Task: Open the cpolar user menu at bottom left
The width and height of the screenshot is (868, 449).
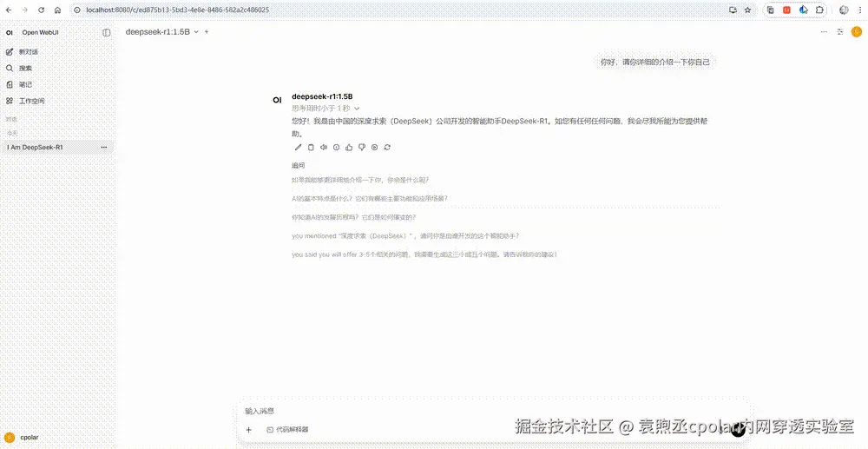Action: [x=23, y=438]
